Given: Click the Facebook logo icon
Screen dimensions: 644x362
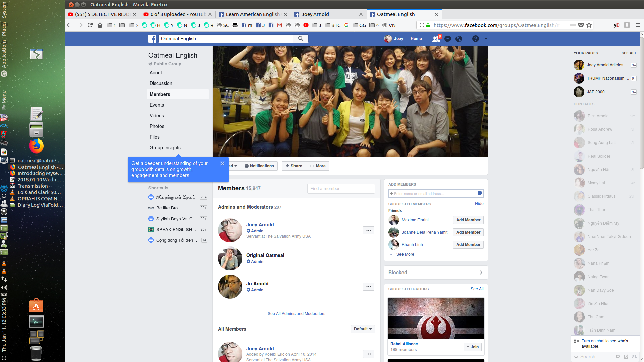Looking at the screenshot, I should click(152, 39).
